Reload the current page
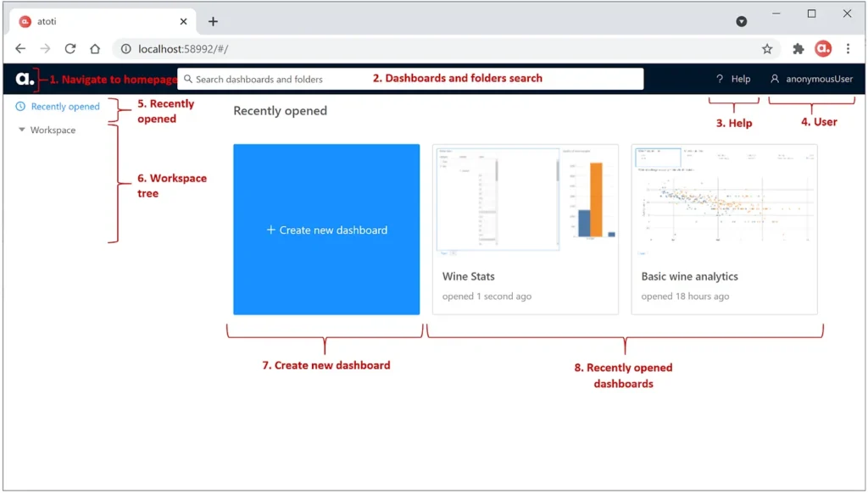Image resolution: width=868 pixels, height=493 pixels. tap(70, 48)
